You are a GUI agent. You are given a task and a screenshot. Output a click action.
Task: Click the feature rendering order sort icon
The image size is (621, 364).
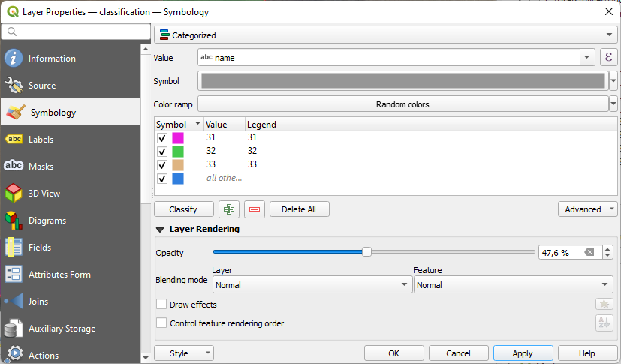click(604, 323)
